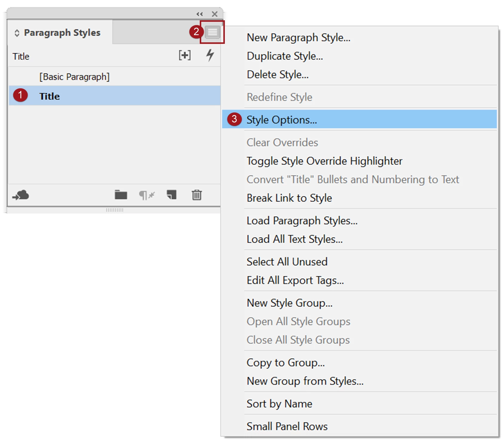Choose Load Paragraph Styles...

(359, 221)
